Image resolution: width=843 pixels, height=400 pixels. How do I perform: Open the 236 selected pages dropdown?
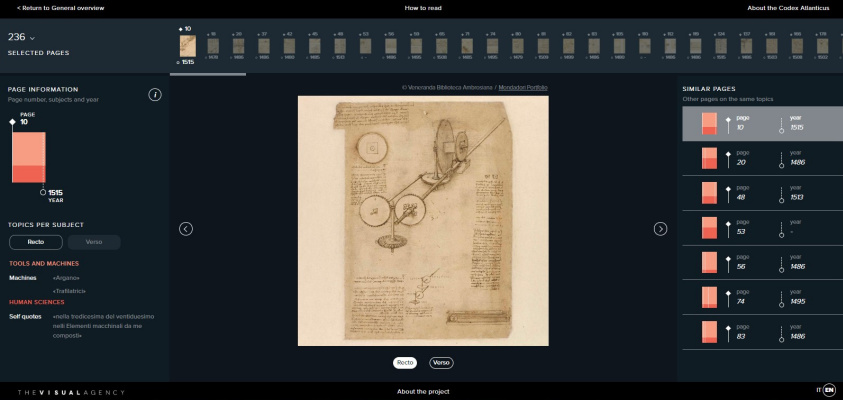point(22,37)
